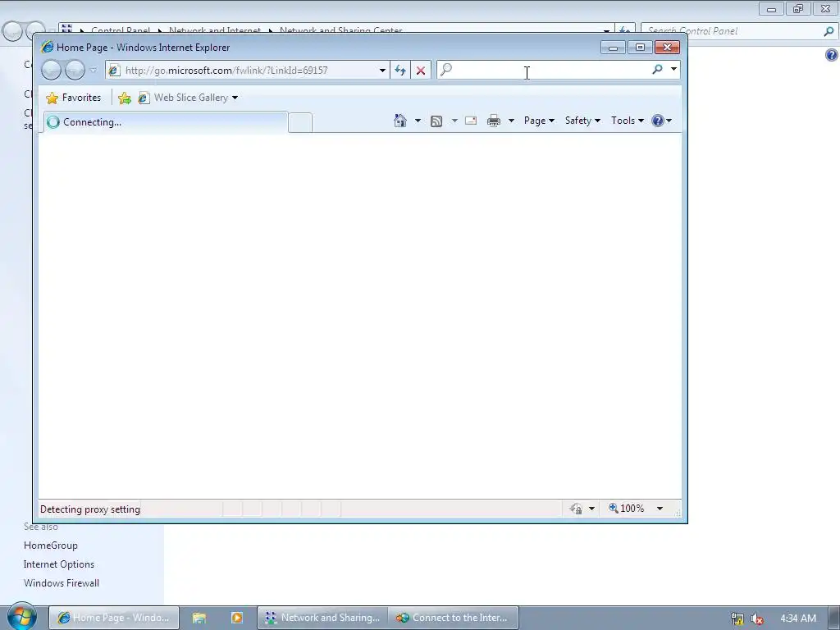The height and width of the screenshot is (630, 840).
Task: Expand the feeds dropdown arrow
Action: point(454,121)
